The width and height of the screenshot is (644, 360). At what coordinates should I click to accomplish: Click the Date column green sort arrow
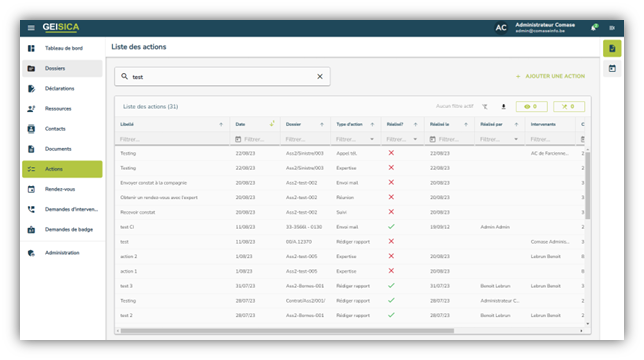click(x=272, y=124)
